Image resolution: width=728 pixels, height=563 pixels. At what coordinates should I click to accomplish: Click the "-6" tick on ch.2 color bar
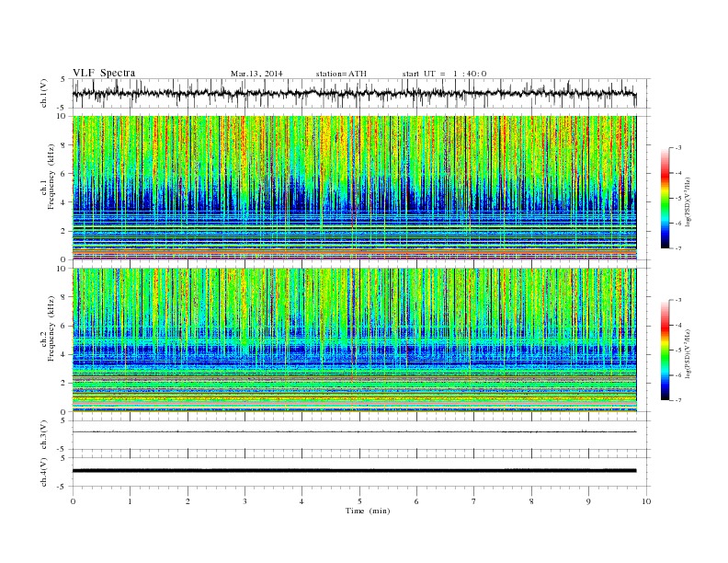pos(677,375)
